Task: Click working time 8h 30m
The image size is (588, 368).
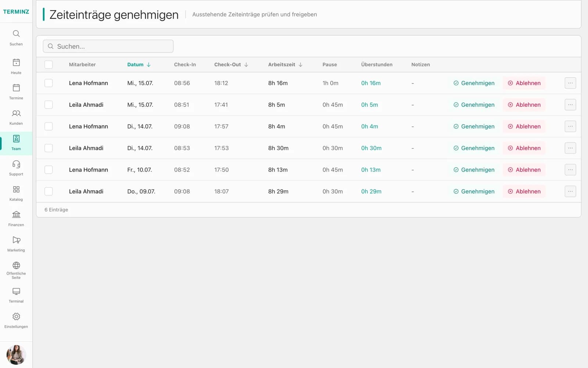Action: pos(278,148)
